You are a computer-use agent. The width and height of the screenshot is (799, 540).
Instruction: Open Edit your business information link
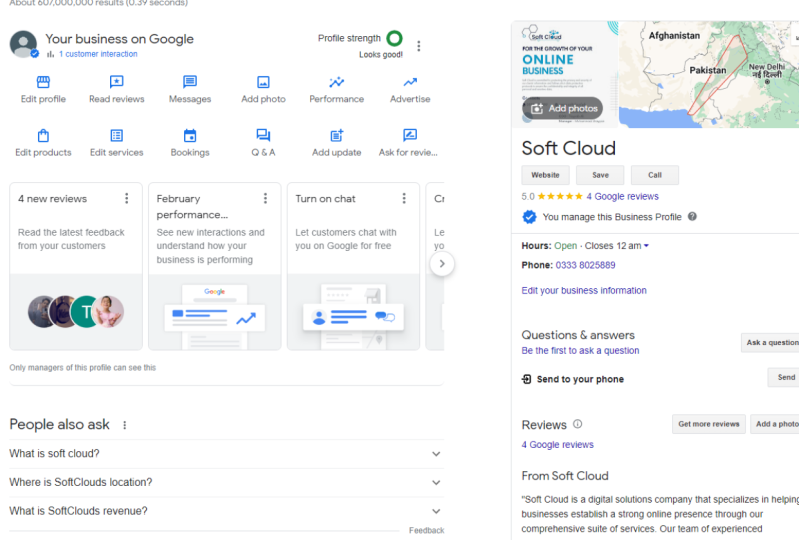click(584, 290)
